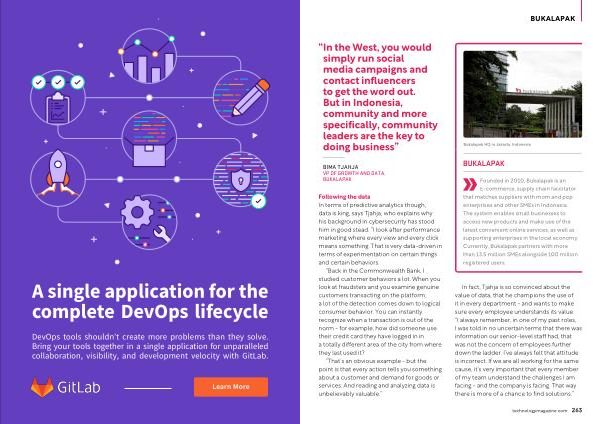Click the name 'BIMA TJAHJA'

point(341,167)
